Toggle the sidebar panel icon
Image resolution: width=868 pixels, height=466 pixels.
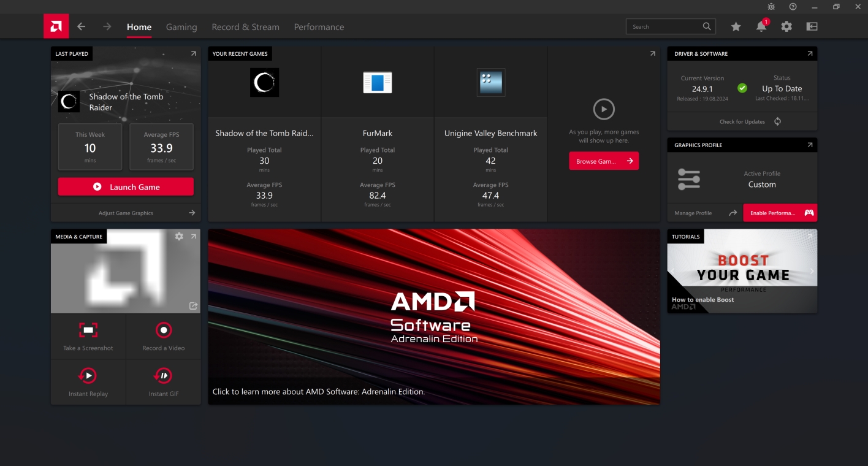click(x=812, y=26)
